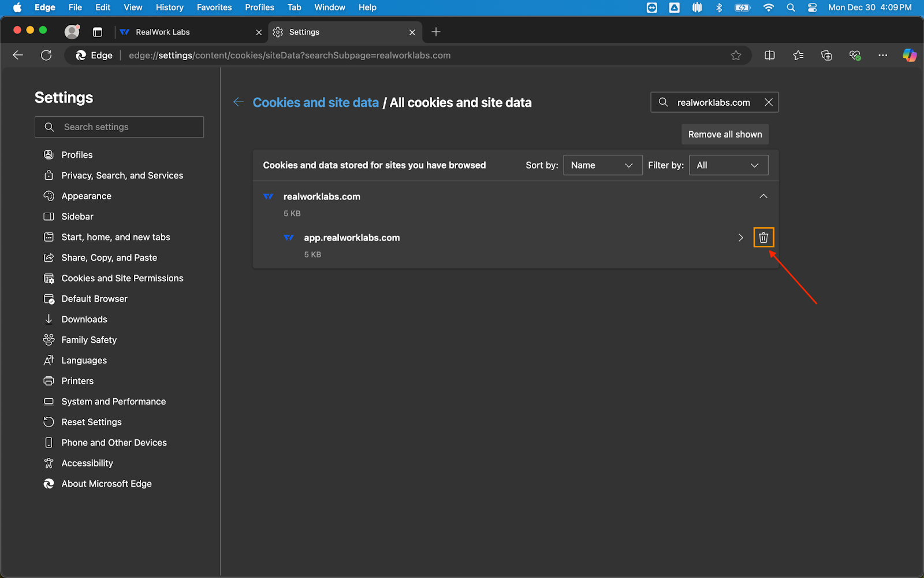Open split screen icon in toolbar
The width and height of the screenshot is (924, 578).
click(769, 55)
